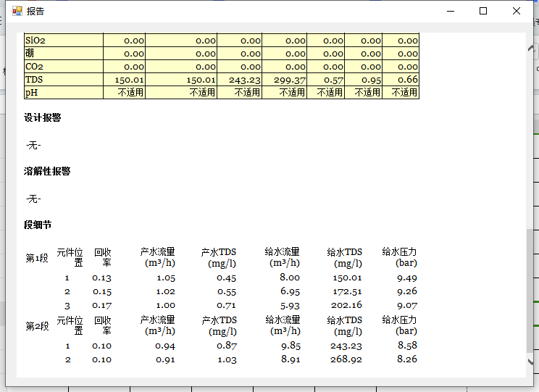Select the TDS row label in table

click(34, 80)
